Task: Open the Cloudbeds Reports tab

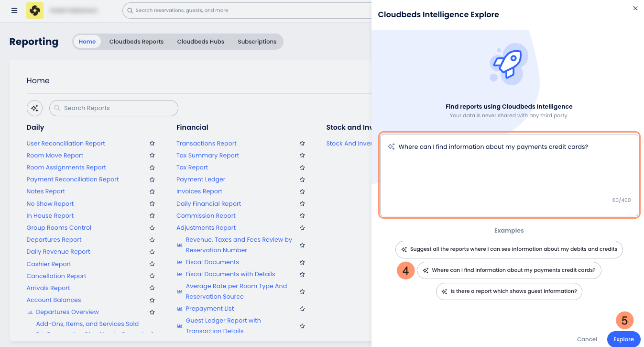Action: 136,42
